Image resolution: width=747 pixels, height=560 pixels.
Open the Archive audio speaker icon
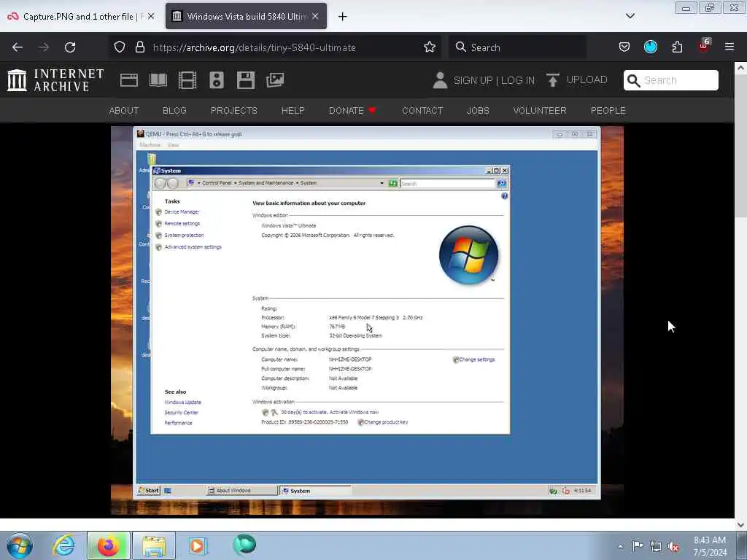[216, 80]
